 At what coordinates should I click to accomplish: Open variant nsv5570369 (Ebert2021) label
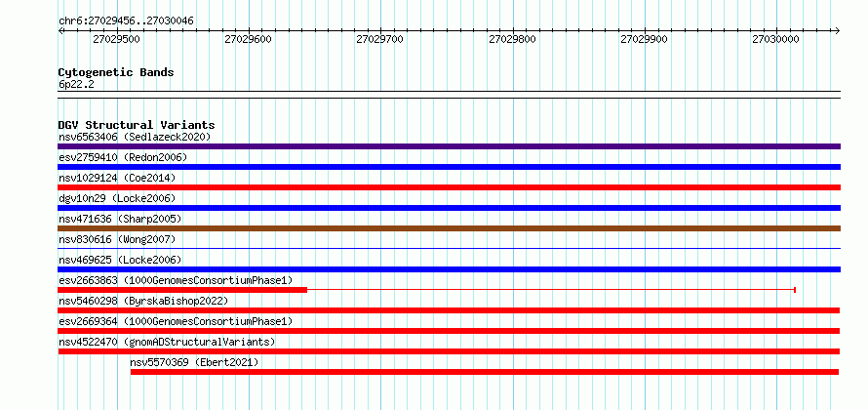[x=194, y=362]
